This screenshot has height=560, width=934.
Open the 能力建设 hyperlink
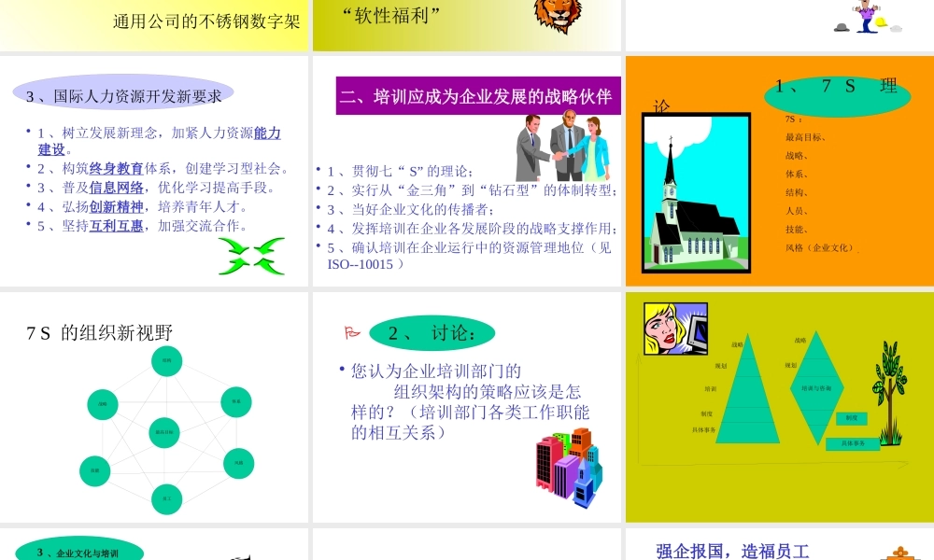click(x=267, y=133)
